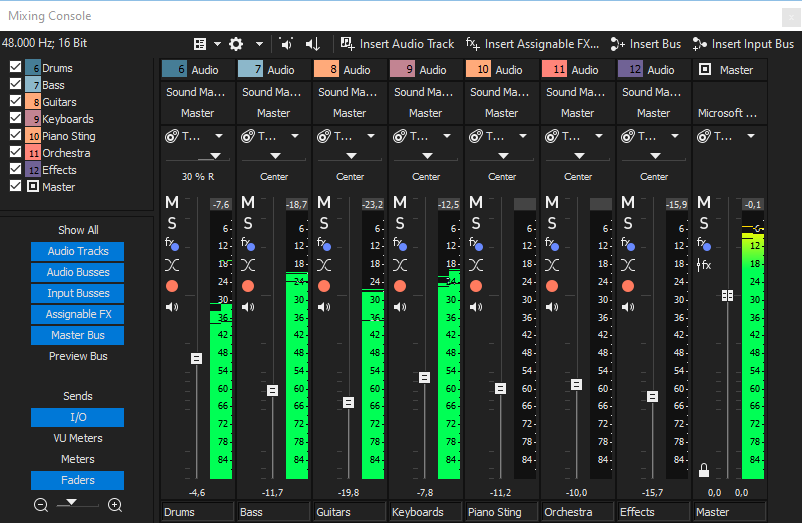
Task: Toggle the Audio Busses view button
Action: [78, 272]
